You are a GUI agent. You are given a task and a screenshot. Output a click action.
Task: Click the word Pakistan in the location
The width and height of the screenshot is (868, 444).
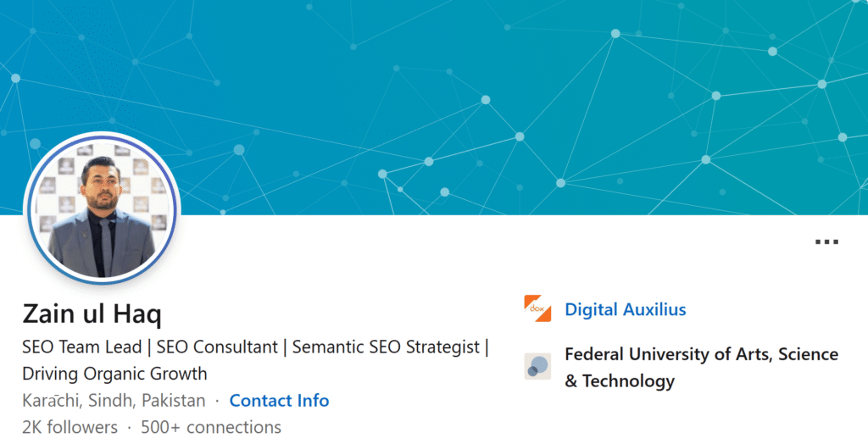173,400
